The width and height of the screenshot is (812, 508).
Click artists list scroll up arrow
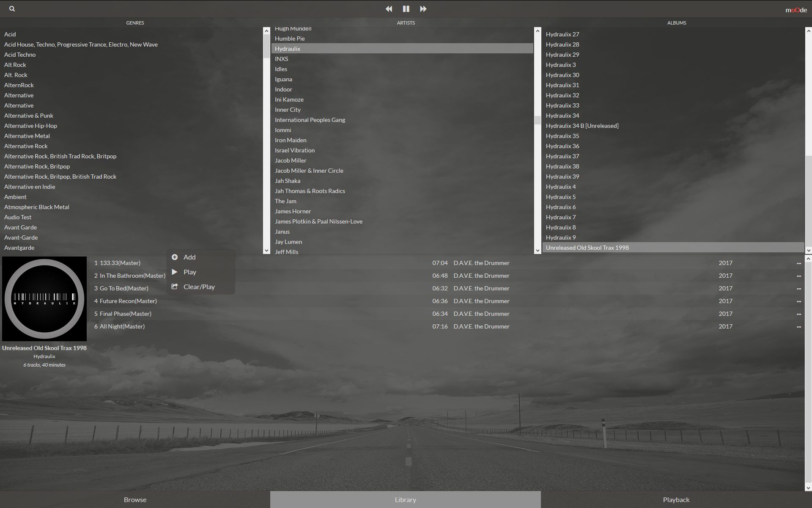(538, 30)
